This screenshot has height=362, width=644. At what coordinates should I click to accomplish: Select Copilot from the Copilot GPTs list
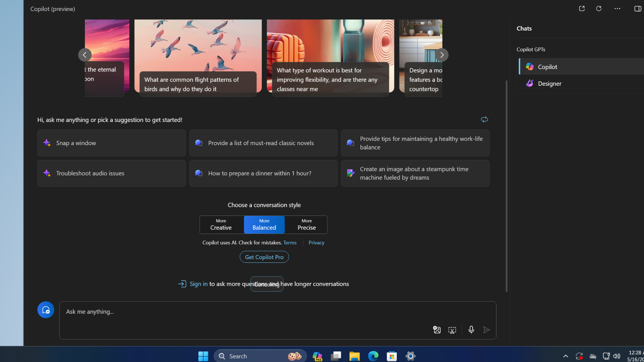click(546, 66)
